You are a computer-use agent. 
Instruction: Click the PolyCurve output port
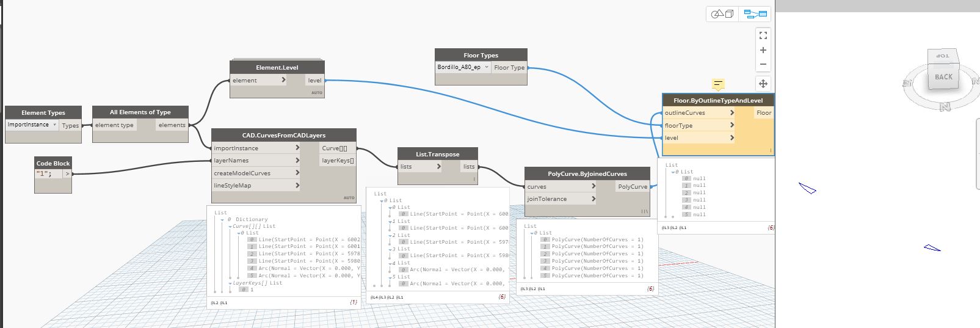(x=633, y=186)
